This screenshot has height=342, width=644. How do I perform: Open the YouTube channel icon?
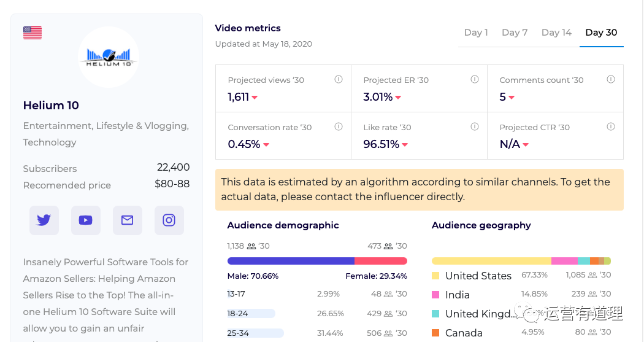(86, 220)
